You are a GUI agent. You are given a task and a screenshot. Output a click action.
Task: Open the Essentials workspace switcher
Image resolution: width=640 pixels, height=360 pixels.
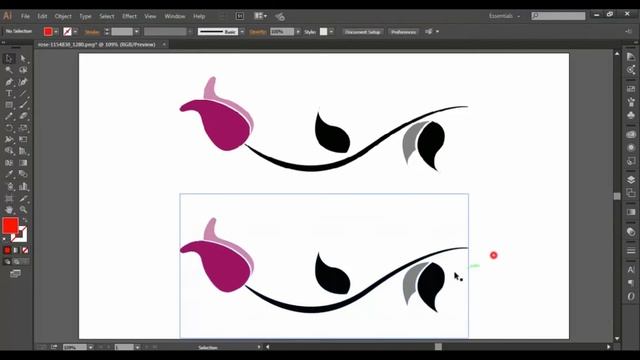pyautogui.click(x=504, y=16)
